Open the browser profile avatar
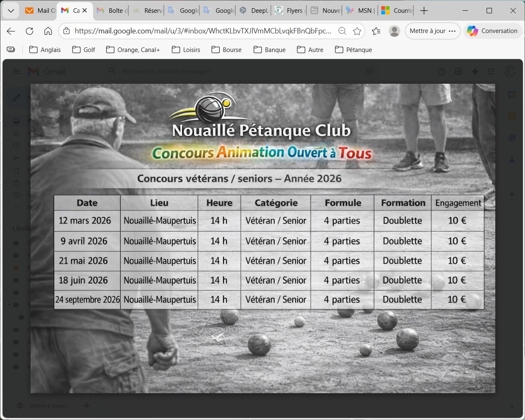Image resolution: width=525 pixels, height=420 pixels. 394,31
